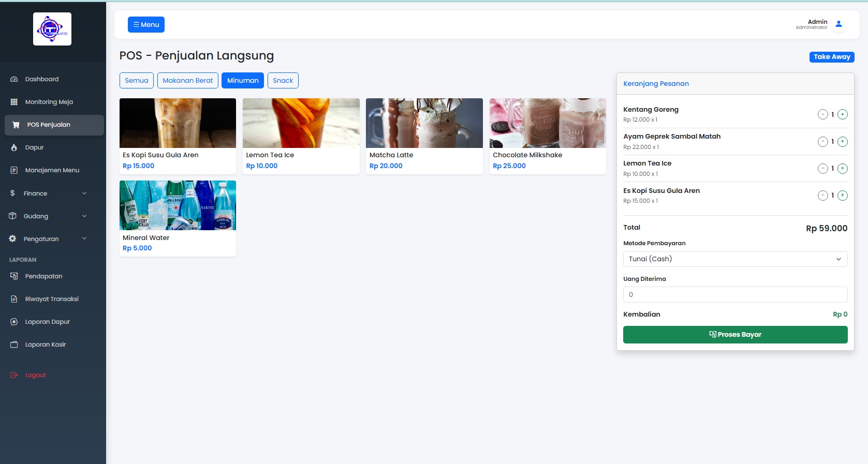This screenshot has height=464, width=868.
Task: Filter products by Makanan Berat
Action: 188,80
